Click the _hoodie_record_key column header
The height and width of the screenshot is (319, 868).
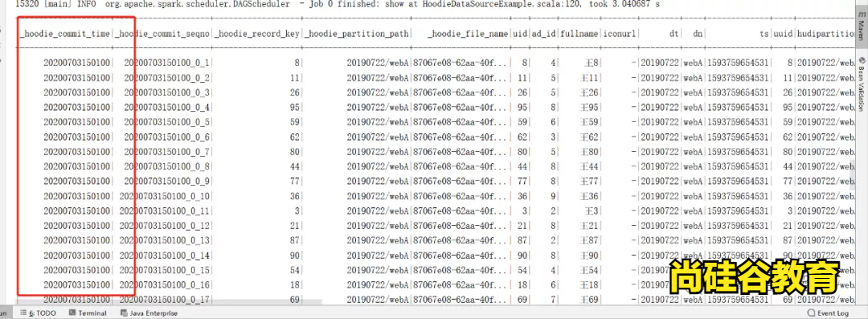[x=257, y=33]
